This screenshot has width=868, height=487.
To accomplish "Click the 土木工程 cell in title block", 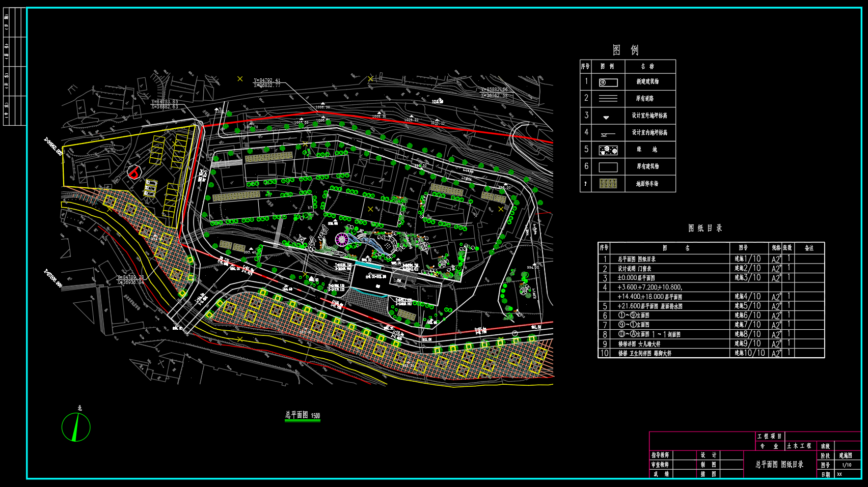I will tap(799, 446).
